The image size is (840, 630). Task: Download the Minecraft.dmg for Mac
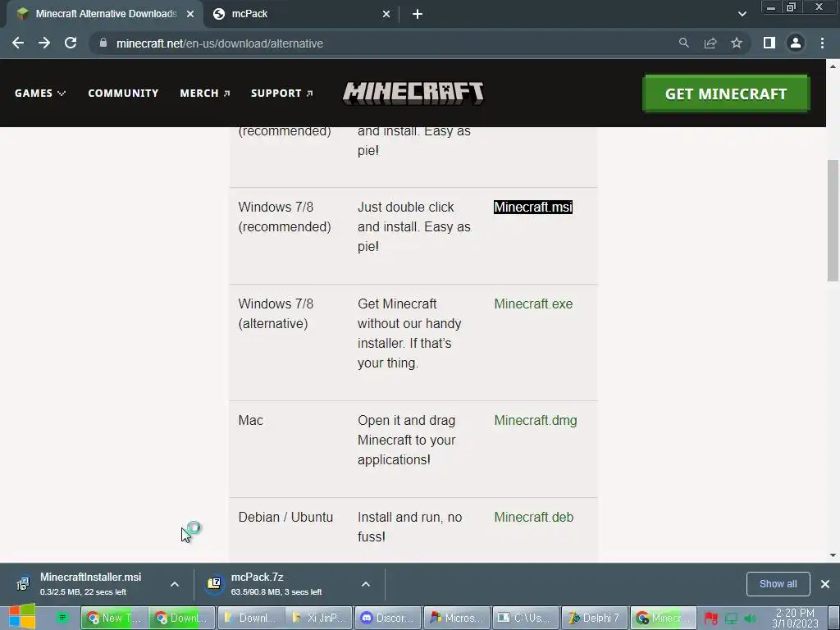pos(535,421)
